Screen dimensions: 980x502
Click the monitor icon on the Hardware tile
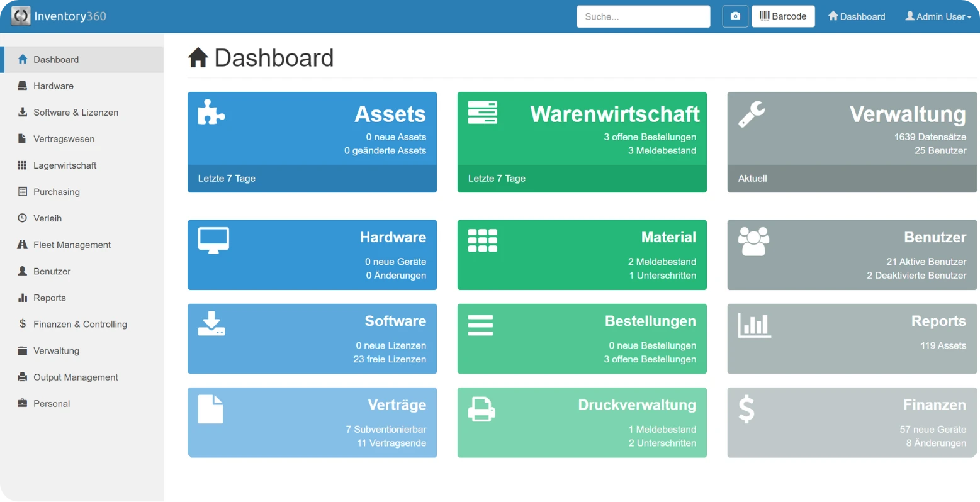(x=213, y=240)
